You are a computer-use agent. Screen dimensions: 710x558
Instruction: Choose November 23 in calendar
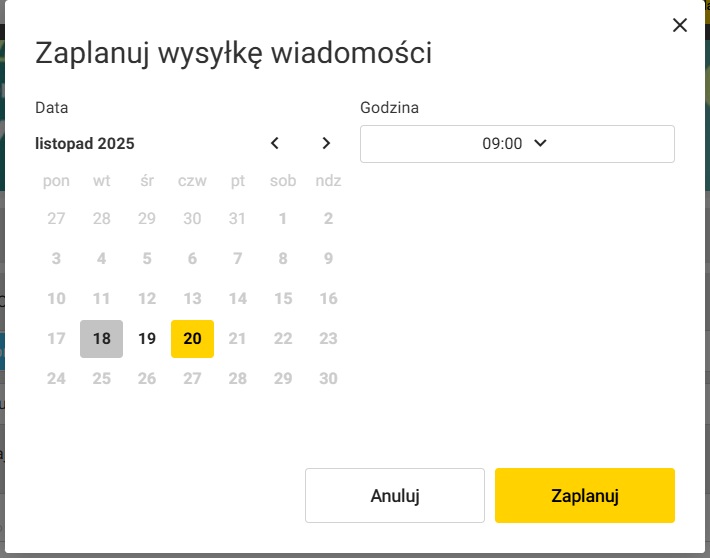click(328, 338)
